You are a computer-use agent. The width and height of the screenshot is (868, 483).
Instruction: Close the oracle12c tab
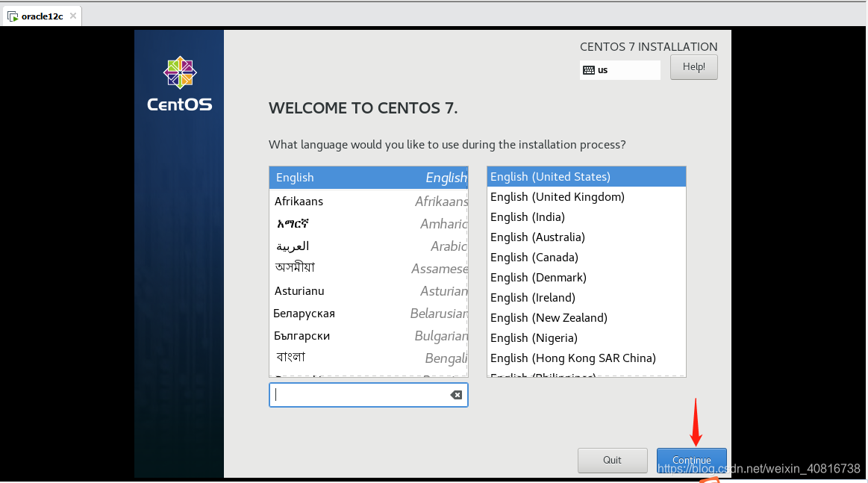coord(73,16)
